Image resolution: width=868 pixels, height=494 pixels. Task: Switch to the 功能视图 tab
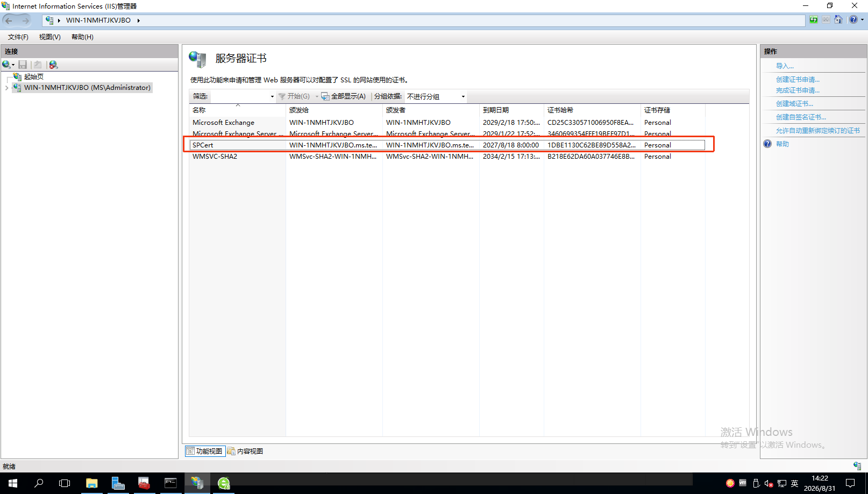tap(205, 451)
